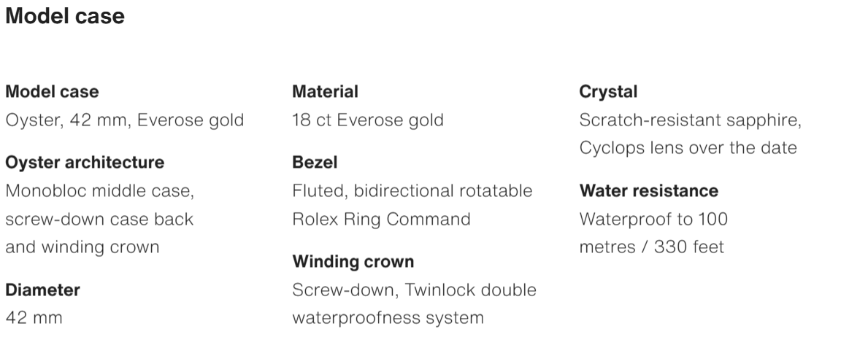The width and height of the screenshot is (868, 337).
Task: Click the '42 mm' diameter value
Action: (x=34, y=317)
